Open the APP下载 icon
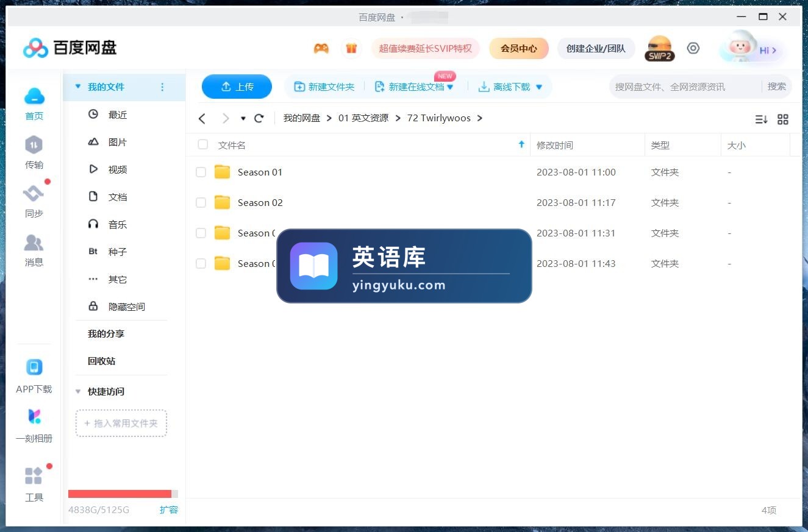 34,367
